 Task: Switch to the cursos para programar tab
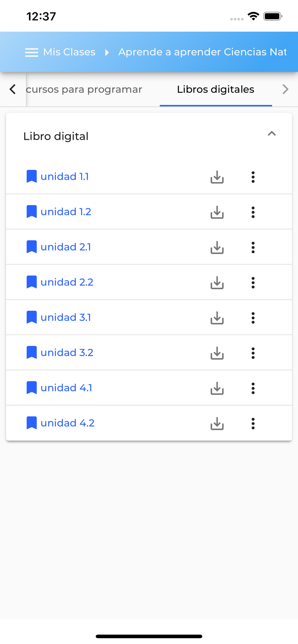(x=84, y=90)
